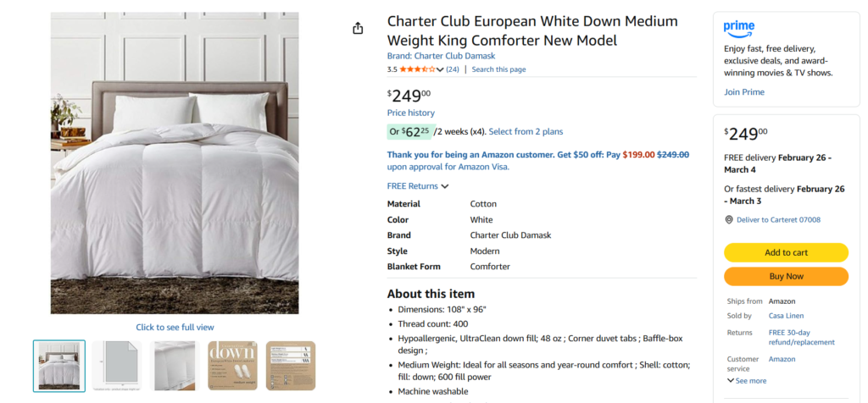Click the main comforter product image

click(x=175, y=163)
